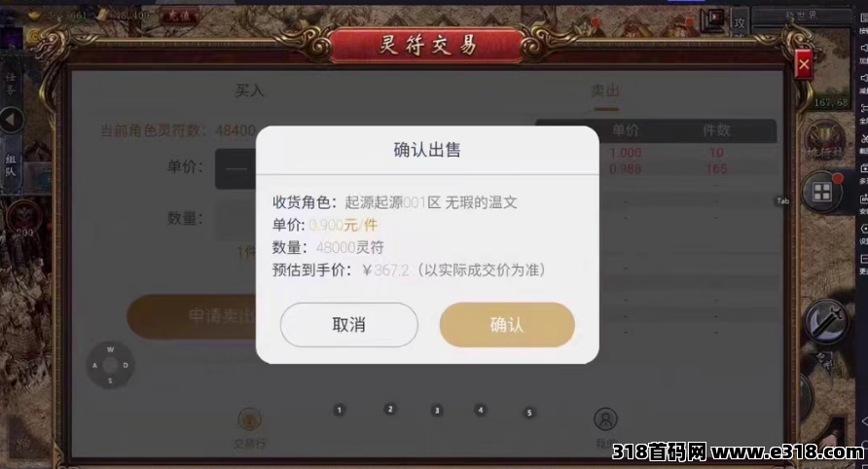Image resolution: width=868 pixels, height=469 pixels.
Task: Click the 申请卖出 button
Action: tap(193, 316)
